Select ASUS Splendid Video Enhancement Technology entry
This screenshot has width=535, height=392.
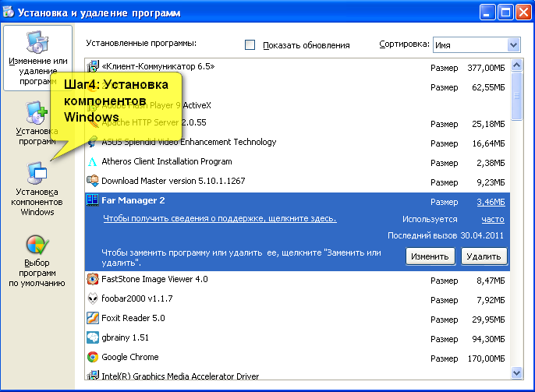pyautogui.click(x=297, y=143)
